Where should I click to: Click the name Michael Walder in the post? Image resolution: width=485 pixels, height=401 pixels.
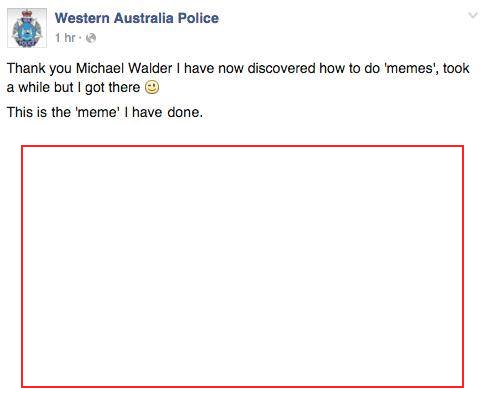124,68
